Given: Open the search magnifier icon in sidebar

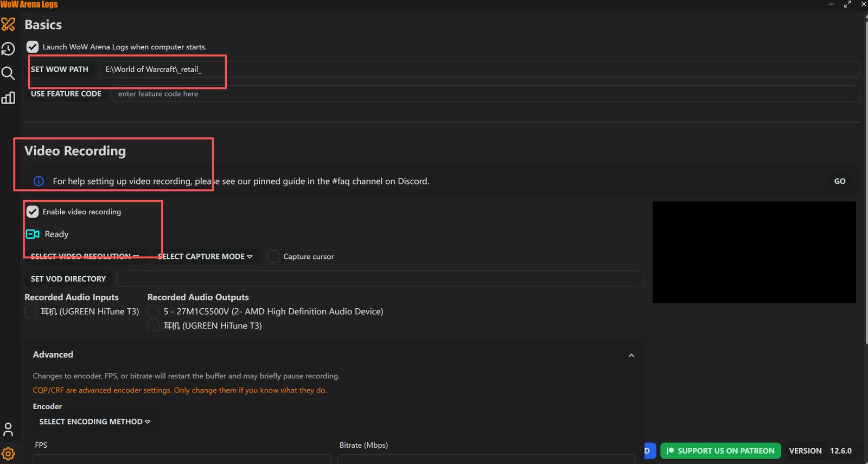Looking at the screenshot, I should [8, 73].
